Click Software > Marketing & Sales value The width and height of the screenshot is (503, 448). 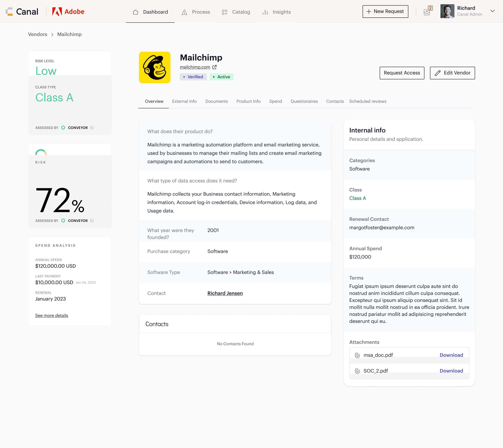[x=240, y=273]
